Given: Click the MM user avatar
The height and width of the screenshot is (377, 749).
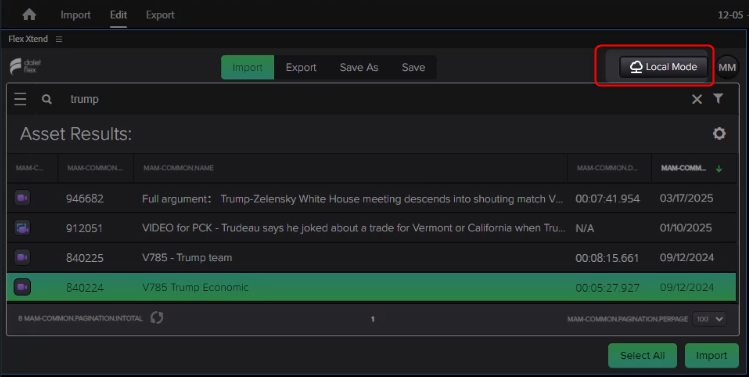Looking at the screenshot, I should 727,67.
